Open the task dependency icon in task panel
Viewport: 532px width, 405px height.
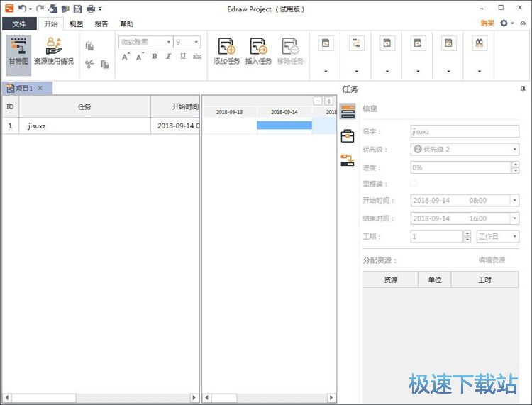tap(348, 160)
